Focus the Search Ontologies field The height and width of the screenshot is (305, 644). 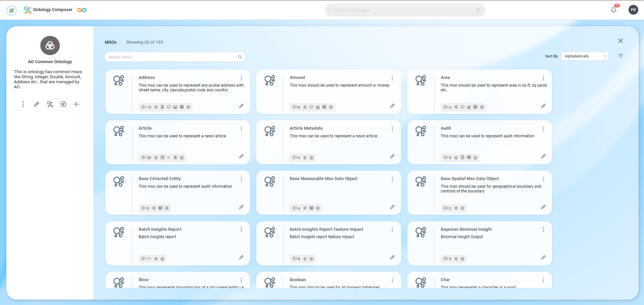(403, 10)
